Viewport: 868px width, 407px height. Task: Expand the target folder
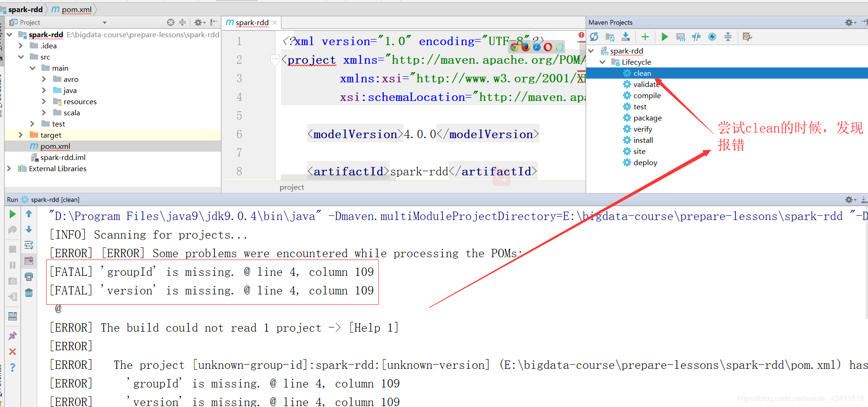click(x=20, y=135)
